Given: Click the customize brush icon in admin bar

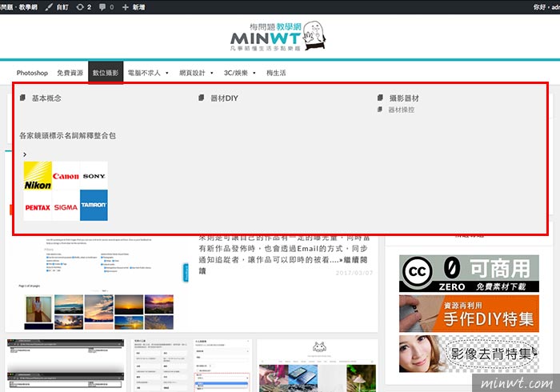Looking at the screenshot, I should click(49, 6).
